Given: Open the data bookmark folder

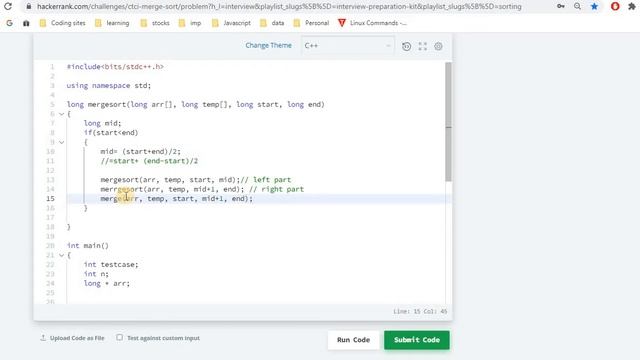Looking at the screenshot, I should pyautogui.click(x=272, y=23).
